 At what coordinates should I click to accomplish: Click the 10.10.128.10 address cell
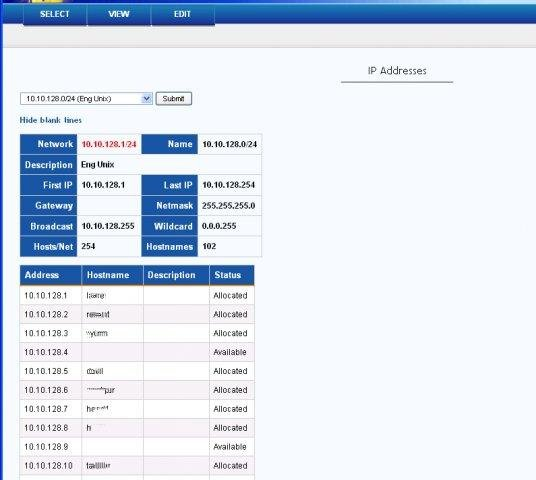tap(51, 465)
